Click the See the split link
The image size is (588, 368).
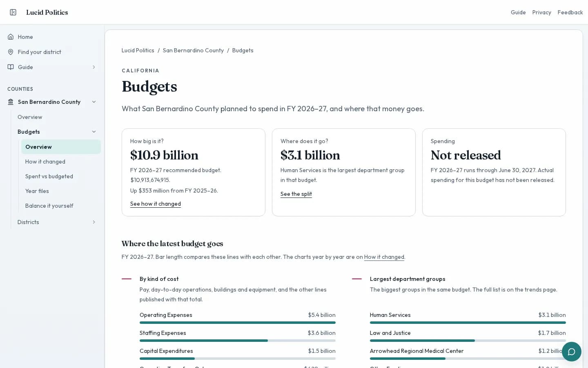pos(296,194)
